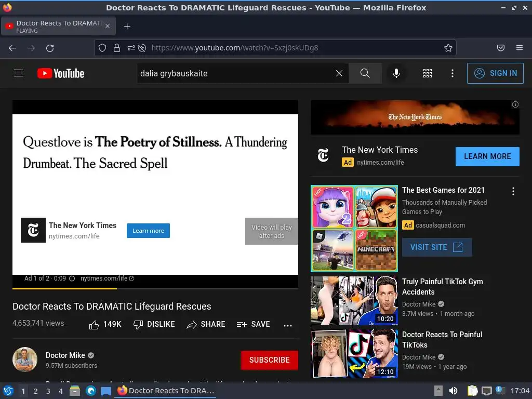Switch to workspace 4 in taskbar
The height and width of the screenshot is (399, 532).
[x=61, y=391]
